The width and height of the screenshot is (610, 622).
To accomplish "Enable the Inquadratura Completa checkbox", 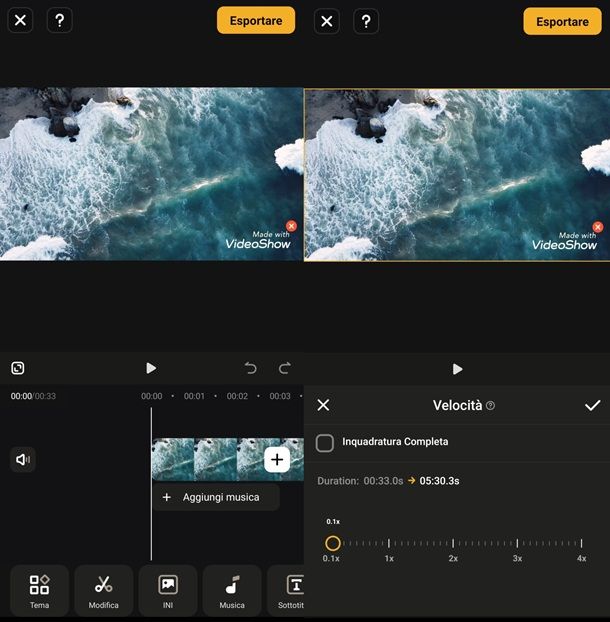I will point(325,442).
